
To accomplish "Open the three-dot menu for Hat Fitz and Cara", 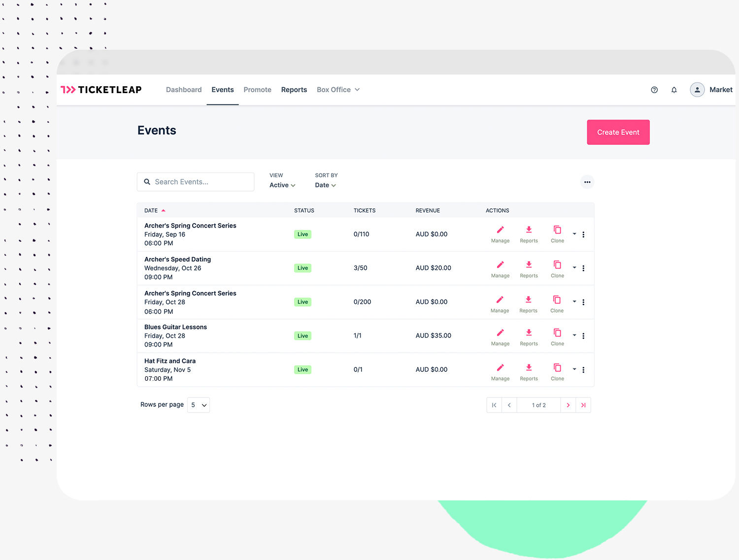I will click(583, 370).
